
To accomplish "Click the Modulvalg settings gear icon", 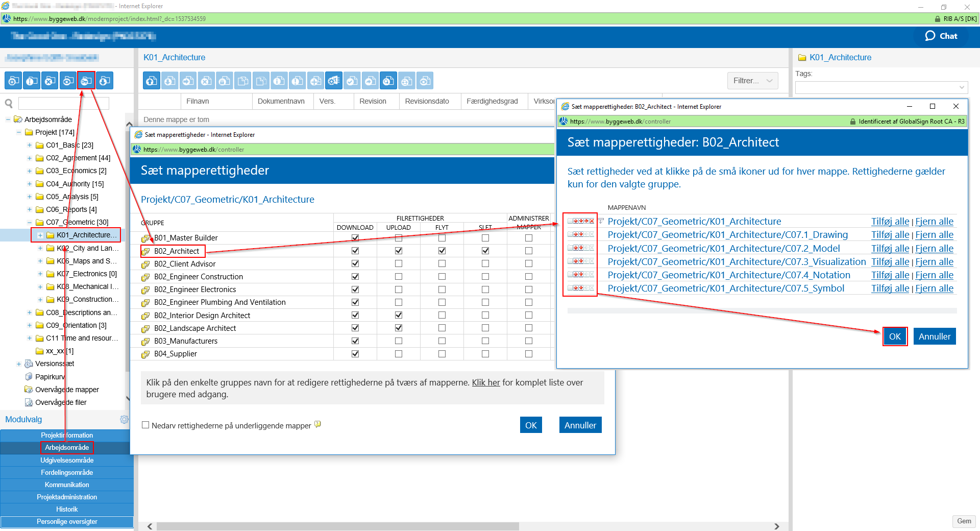I will click(x=124, y=419).
